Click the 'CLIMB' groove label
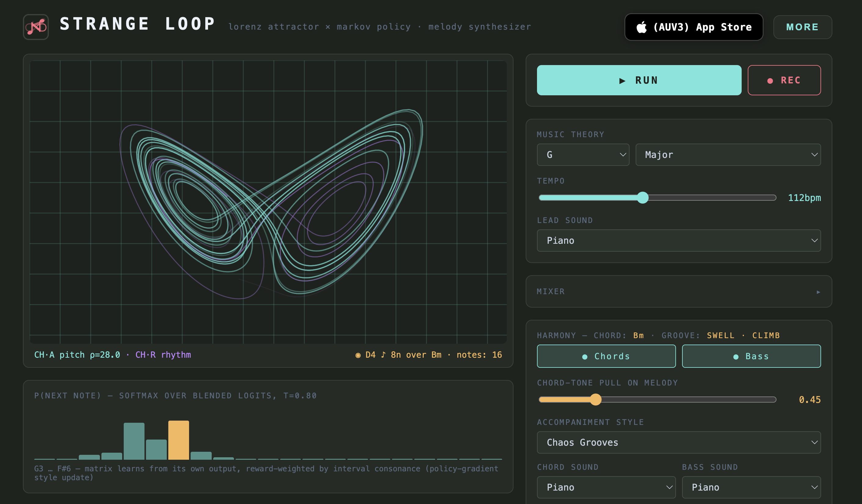Screen dimensions: 862x504 tap(766, 335)
